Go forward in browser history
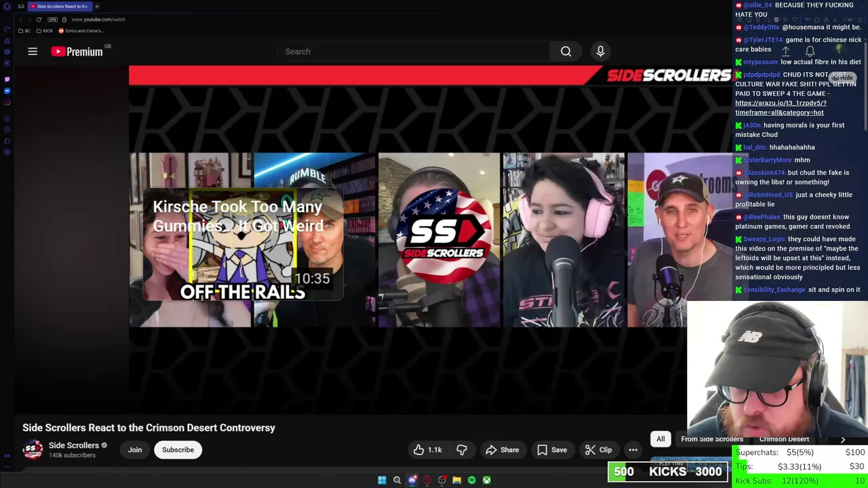 29,20
